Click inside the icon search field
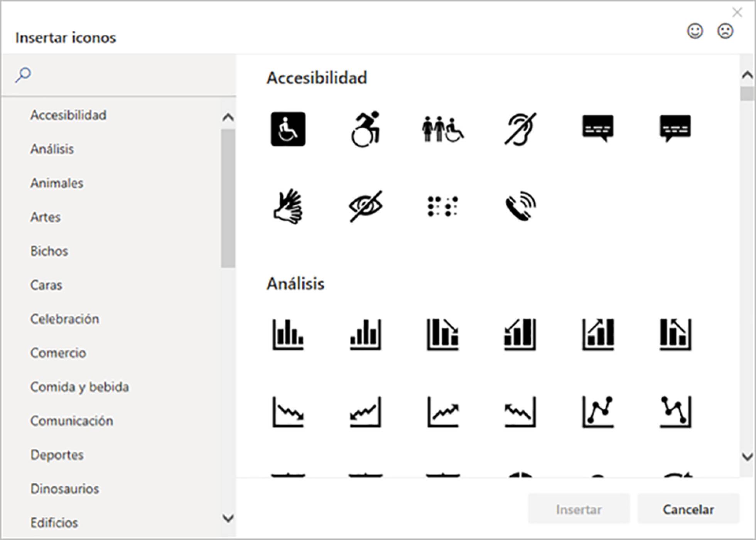 coord(116,74)
